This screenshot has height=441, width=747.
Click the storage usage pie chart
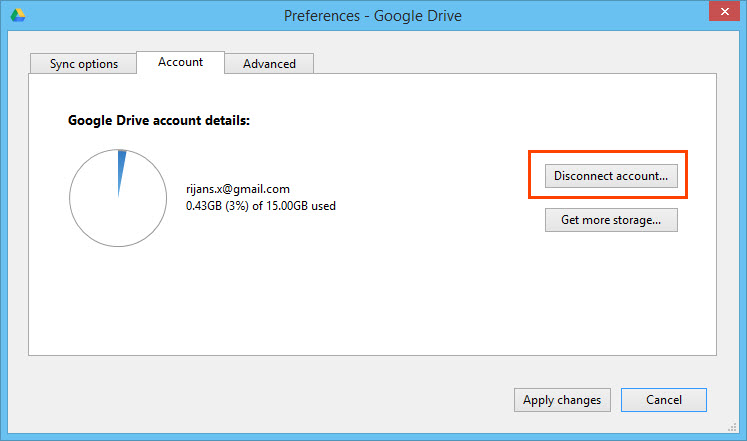(x=118, y=198)
